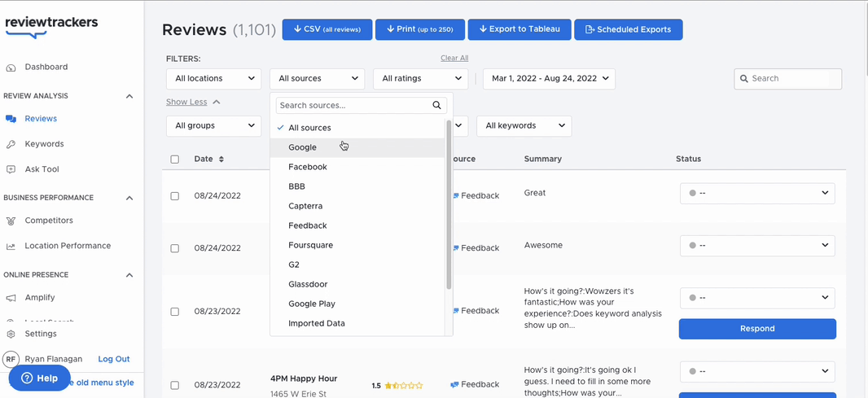Click the ReviewTrackers logo

51,25
